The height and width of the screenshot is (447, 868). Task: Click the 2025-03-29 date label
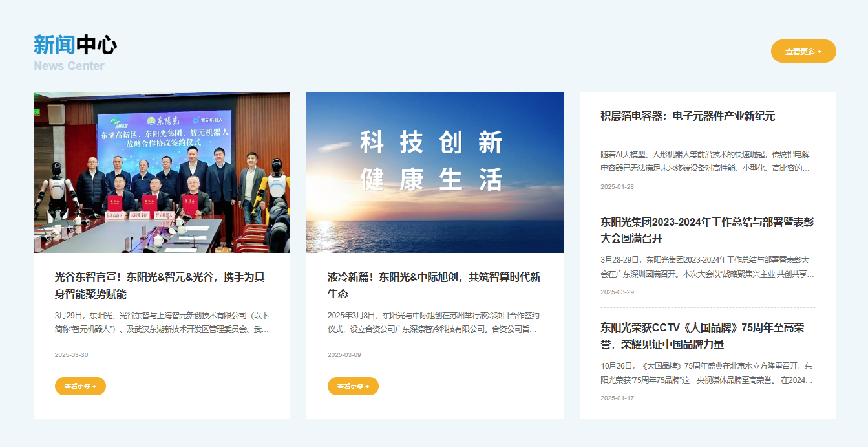(617, 292)
